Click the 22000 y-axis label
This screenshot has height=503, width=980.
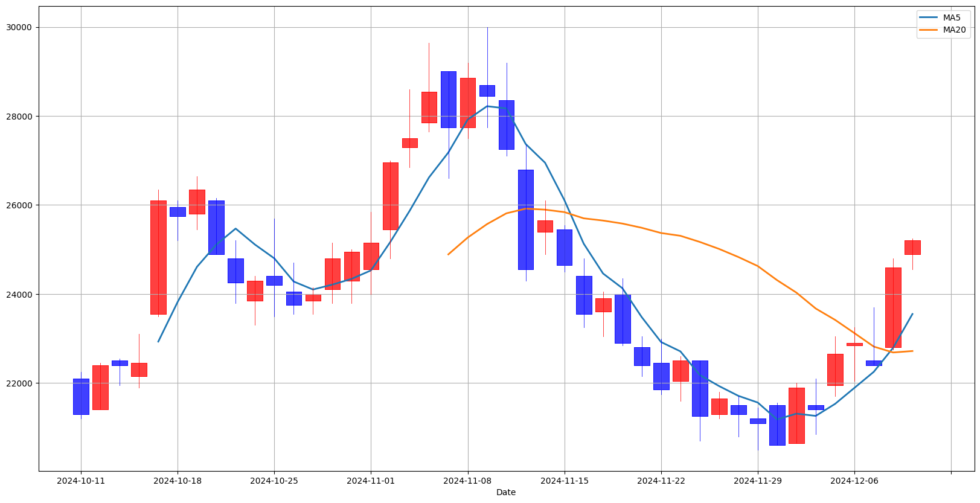pyautogui.click(x=20, y=383)
